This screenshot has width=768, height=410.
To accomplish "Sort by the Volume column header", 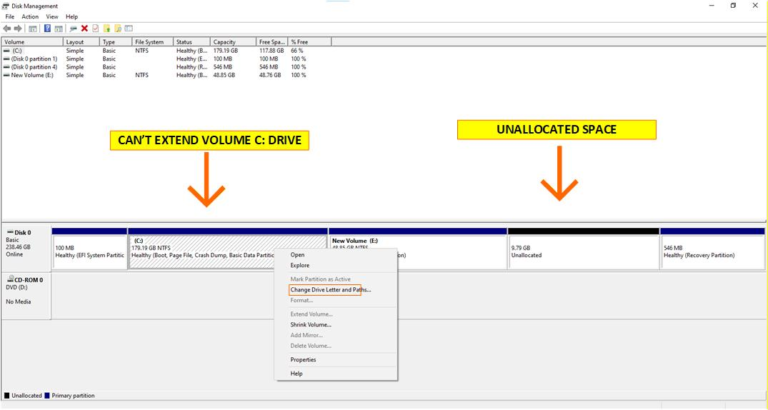I will click(x=32, y=42).
